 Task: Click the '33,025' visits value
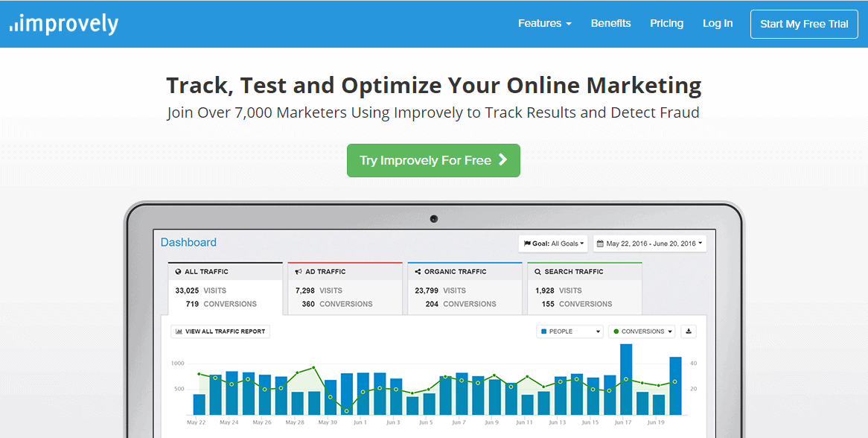(187, 291)
